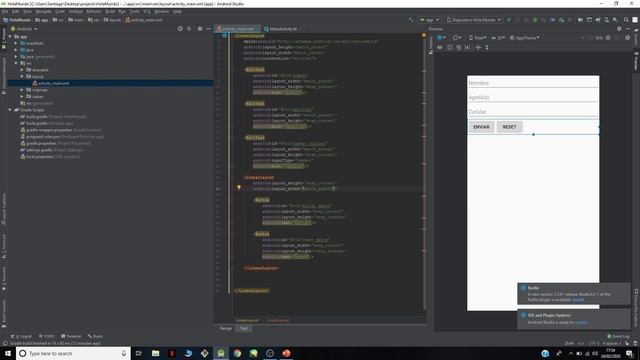Open the Event Log
This screenshot has height=360, width=640.
618,336
